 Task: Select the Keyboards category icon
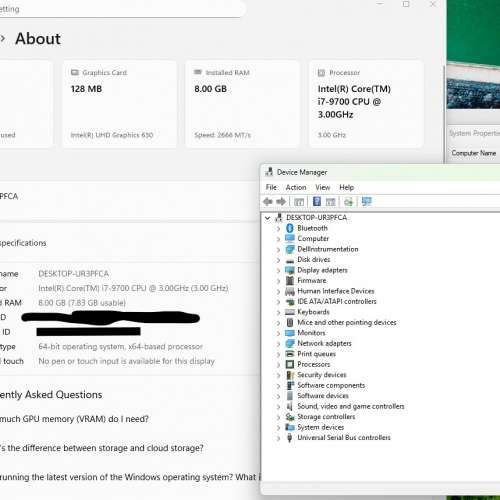pos(290,312)
